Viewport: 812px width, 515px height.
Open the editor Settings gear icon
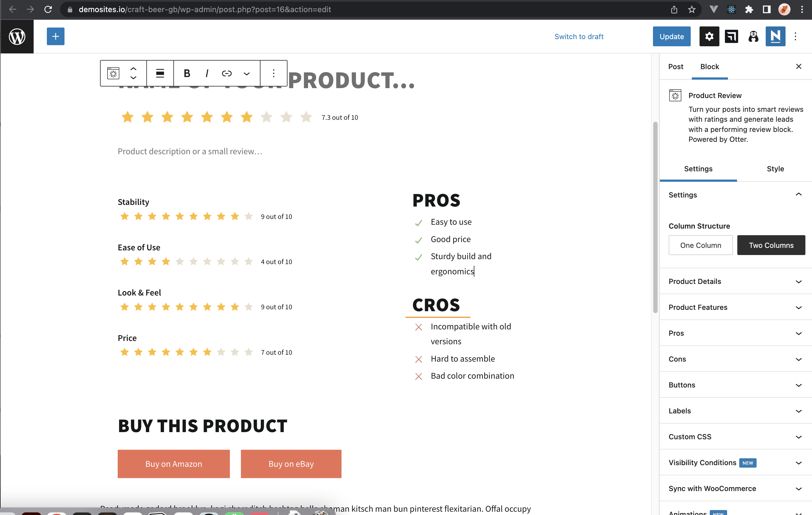coord(709,36)
